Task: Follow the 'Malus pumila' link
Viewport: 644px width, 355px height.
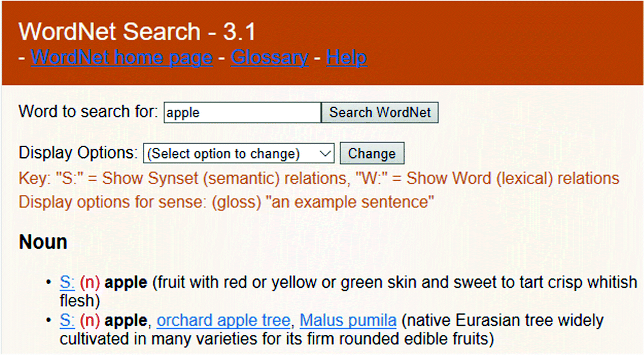Action: [348, 320]
